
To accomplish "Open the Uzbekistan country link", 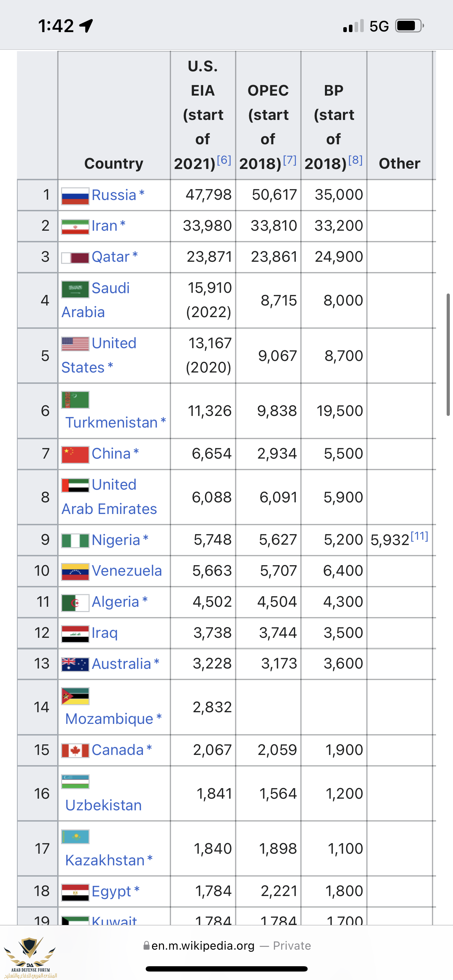I will coord(103,805).
